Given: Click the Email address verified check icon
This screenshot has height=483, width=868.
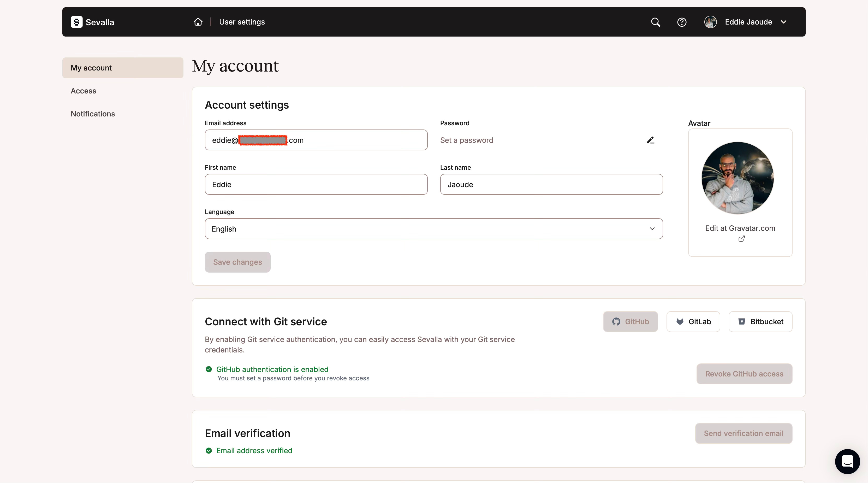Looking at the screenshot, I should [x=209, y=451].
